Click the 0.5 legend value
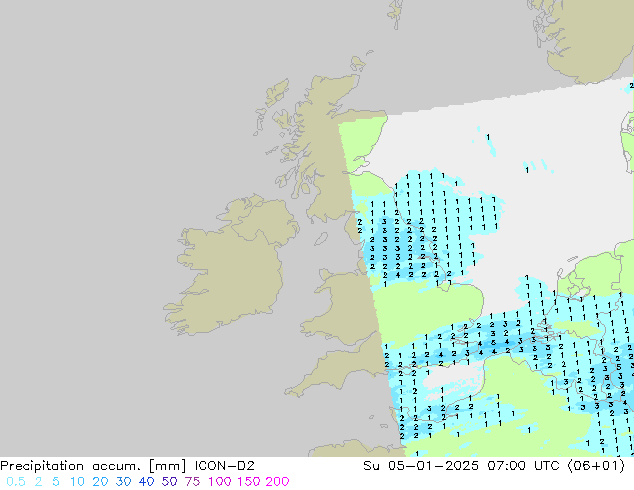The image size is (634, 490). [16, 482]
